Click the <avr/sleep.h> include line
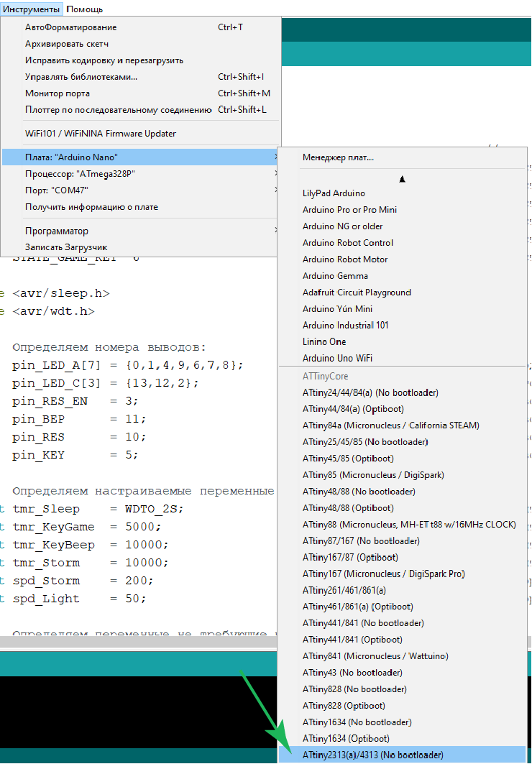532x764 pixels. pos(61,294)
